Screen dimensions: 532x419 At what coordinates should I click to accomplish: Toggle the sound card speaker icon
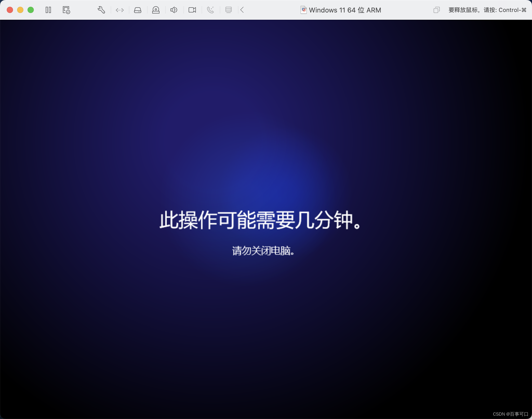coord(174,10)
